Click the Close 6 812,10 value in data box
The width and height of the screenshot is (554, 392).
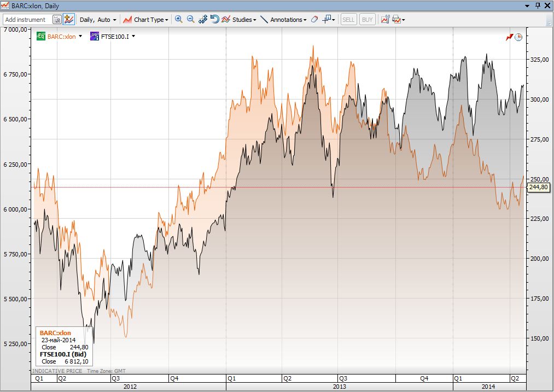pos(77,361)
